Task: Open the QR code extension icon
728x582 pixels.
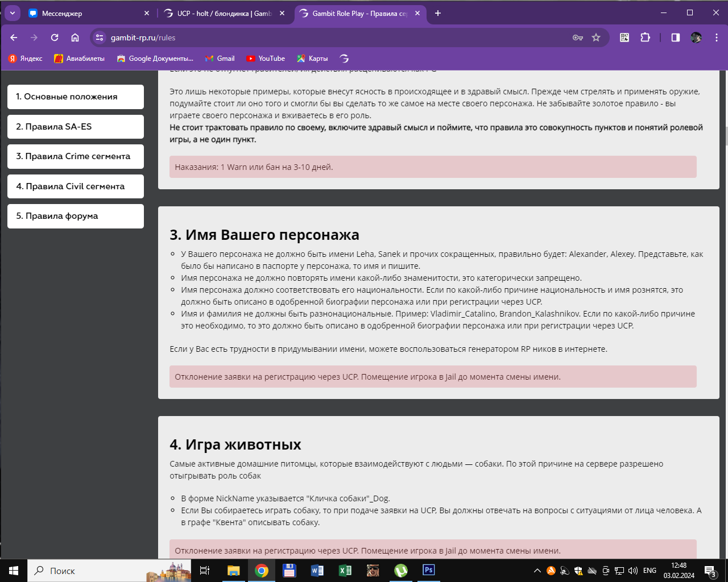Action: click(624, 38)
